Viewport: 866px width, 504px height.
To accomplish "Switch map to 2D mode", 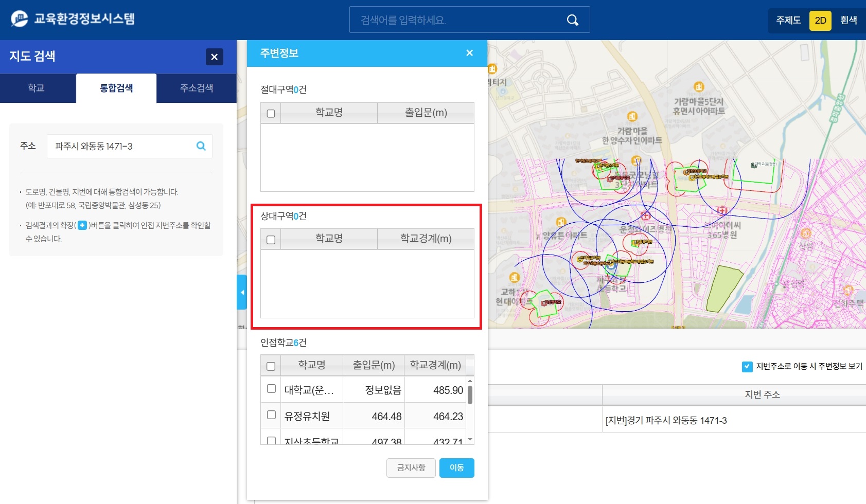I will [x=820, y=21].
